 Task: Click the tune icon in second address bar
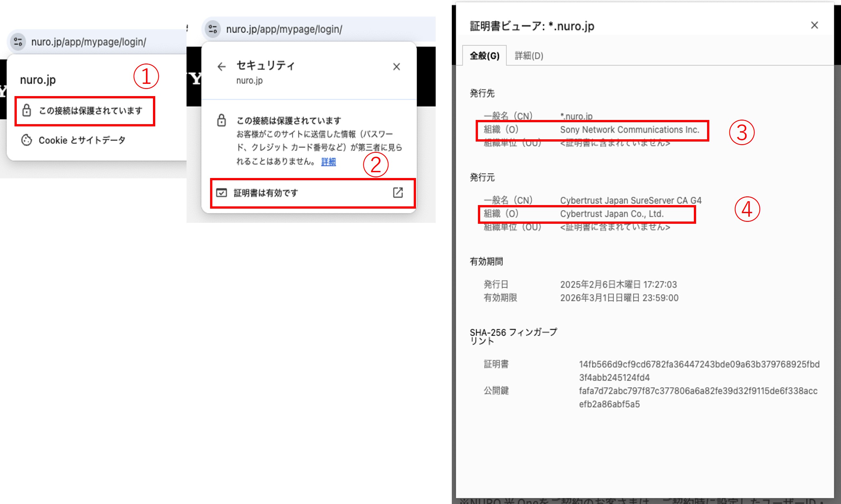click(x=212, y=29)
